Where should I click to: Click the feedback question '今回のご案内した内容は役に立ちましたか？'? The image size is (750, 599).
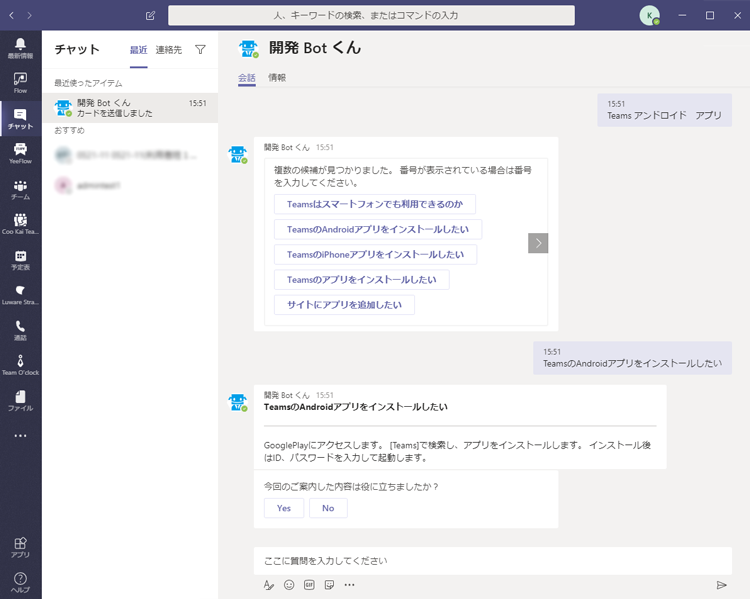pos(352,487)
